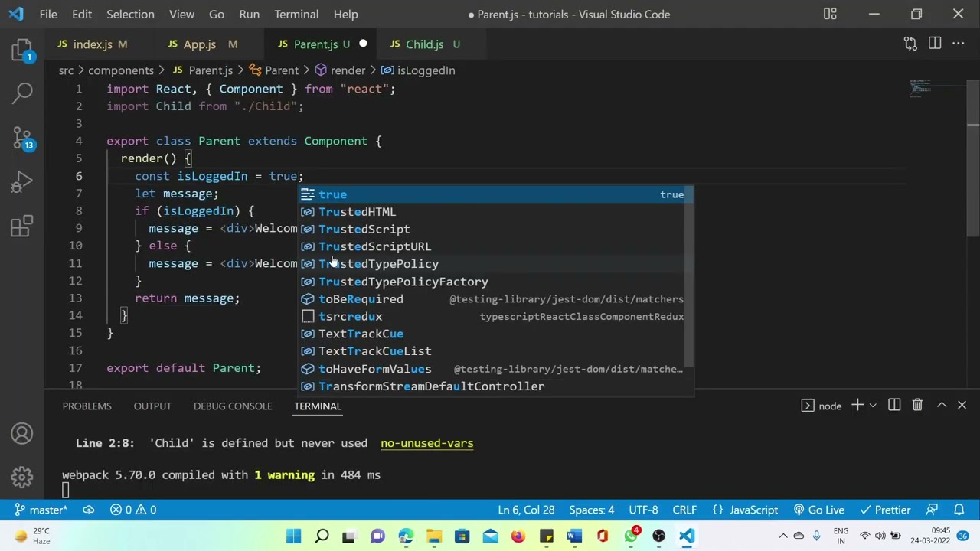The height and width of the screenshot is (551, 980).
Task: Maximize the panel with up chevron
Action: point(942,405)
